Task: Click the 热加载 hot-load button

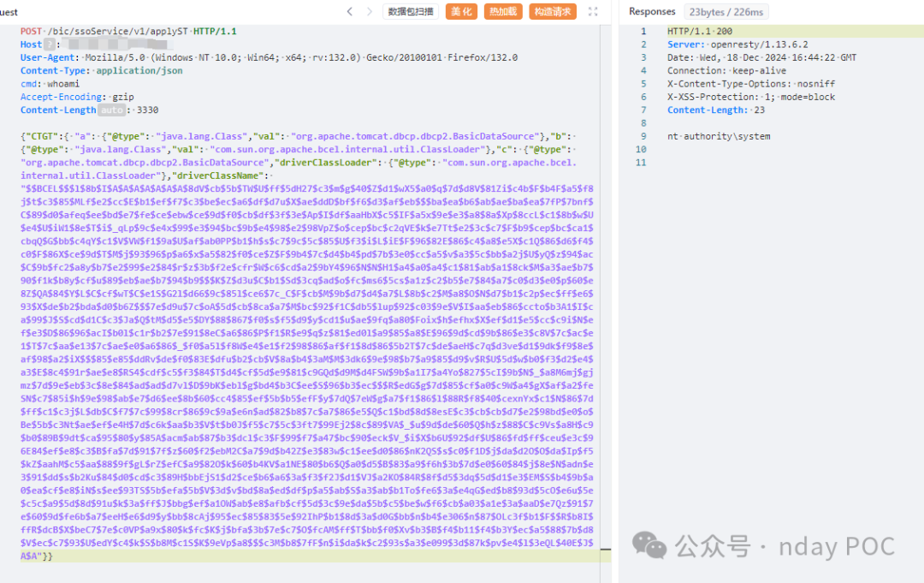Action: pyautogui.click(x=503, y=11)
